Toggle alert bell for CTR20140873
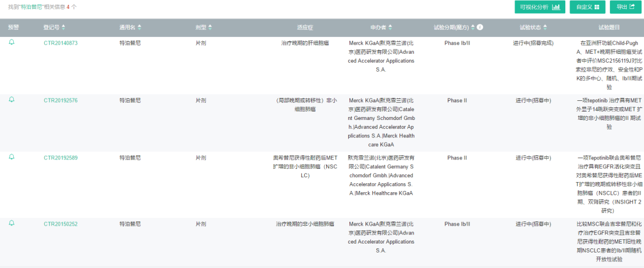The image size is (644, 268). coord(11,42)
